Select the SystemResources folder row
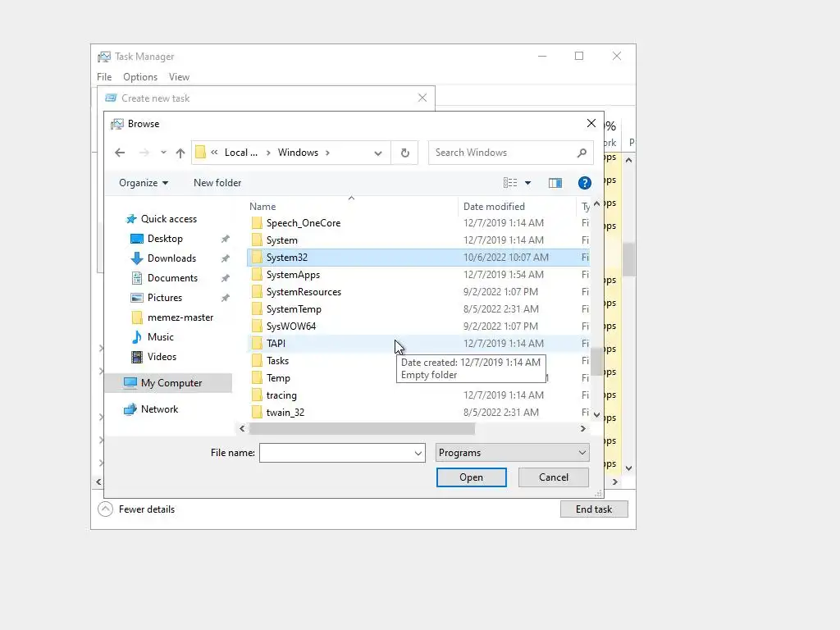Screen dimensions: 840x630 [x=418, y=292]
